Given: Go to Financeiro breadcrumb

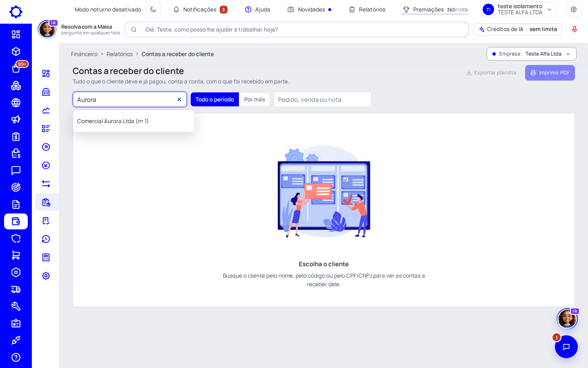Looking at the screenshot, I should pyautogui.click(x=84, y=54).
